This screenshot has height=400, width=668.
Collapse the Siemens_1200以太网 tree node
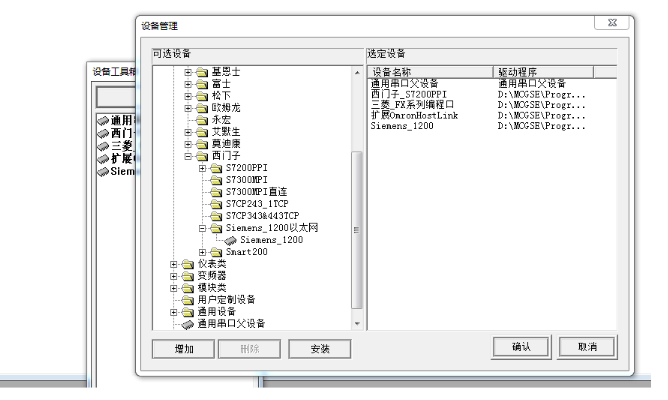[x=203, y=228]
